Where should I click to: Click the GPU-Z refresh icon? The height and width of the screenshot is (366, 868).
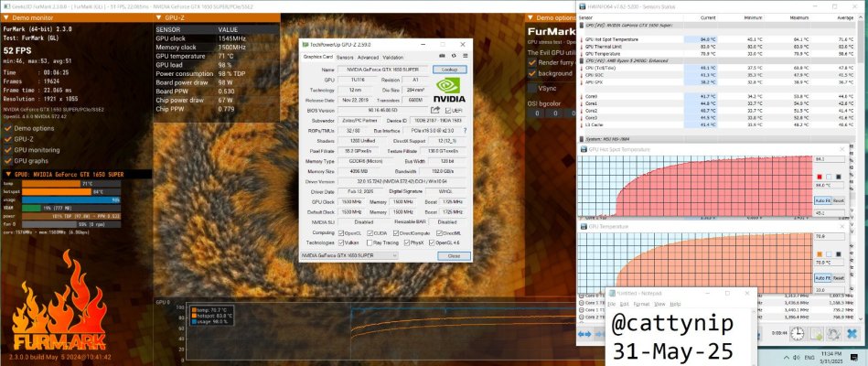pyautogui.click(x=454, y=57)
